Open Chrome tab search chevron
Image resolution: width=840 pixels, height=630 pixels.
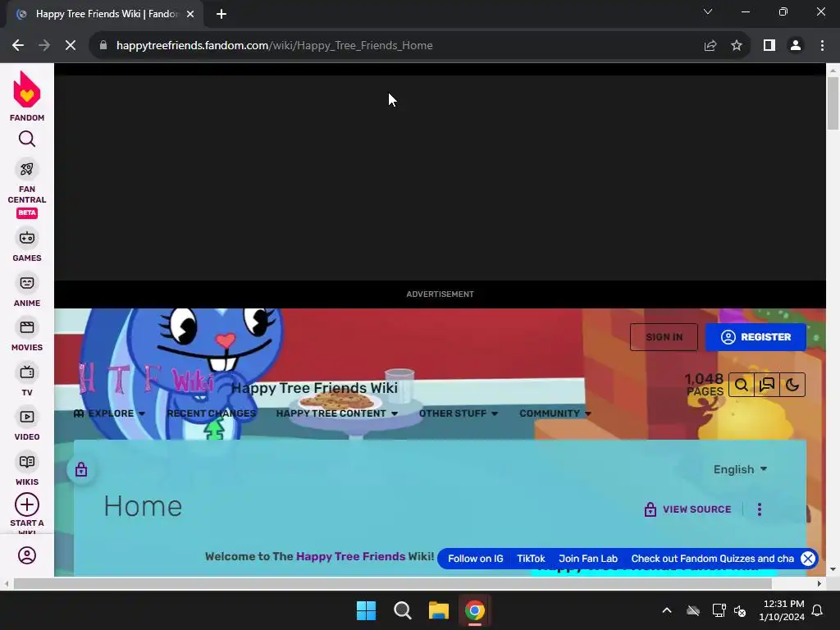coord(708,11)
